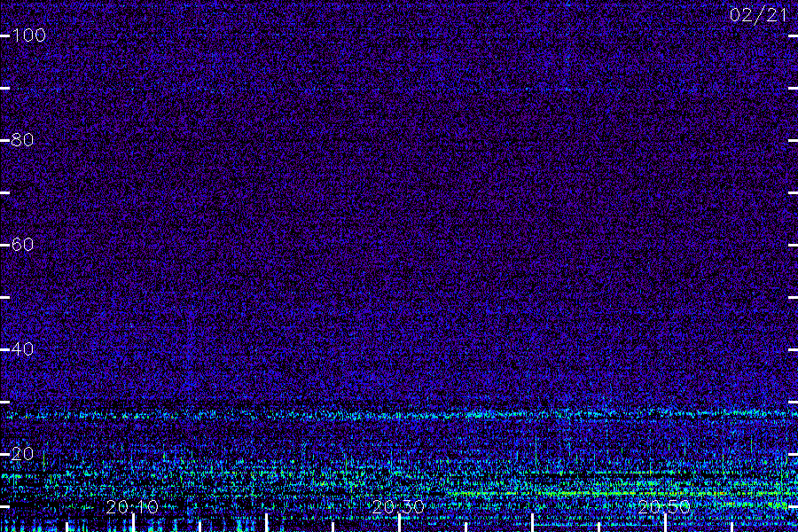Click the 20:30 time axis label
Image resolution: width=798 pixels, height=532 pixels.
coord(398,506)
